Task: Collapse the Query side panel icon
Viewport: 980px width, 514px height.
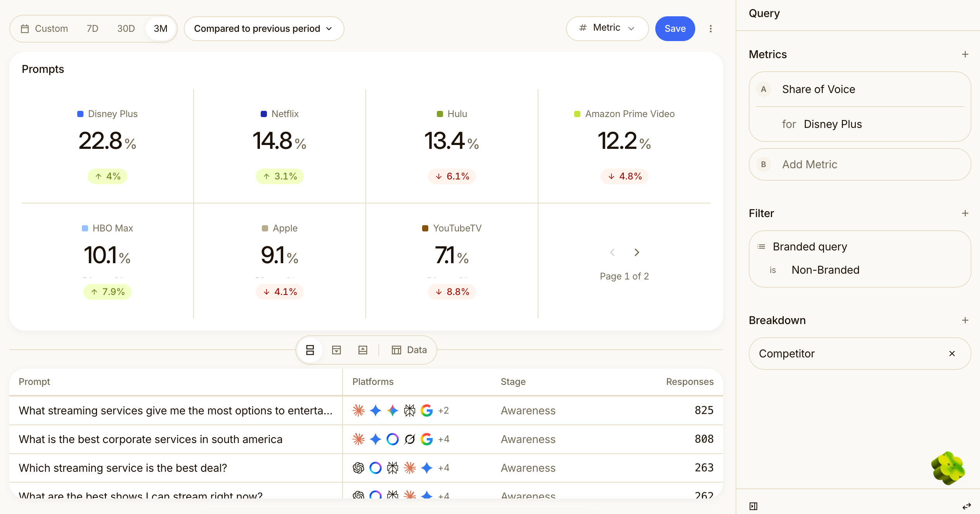Action: (753, 506)
